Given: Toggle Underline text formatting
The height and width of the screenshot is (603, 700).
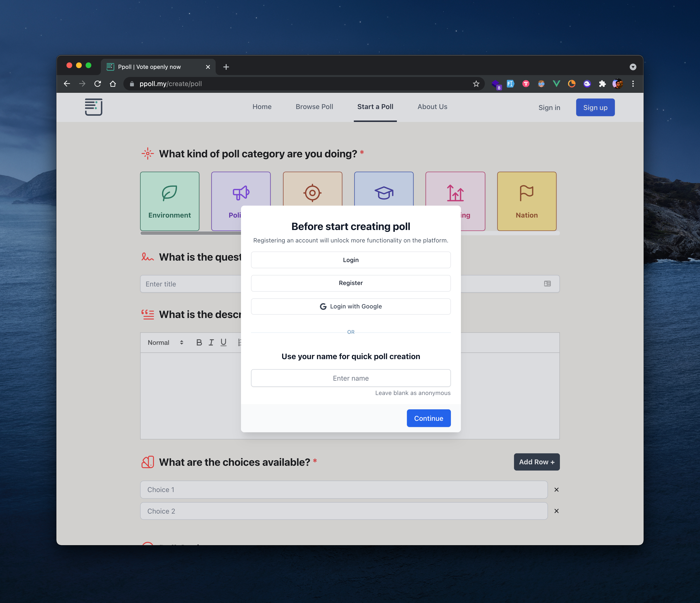Looking at the screenshot, I should [223, 343].
